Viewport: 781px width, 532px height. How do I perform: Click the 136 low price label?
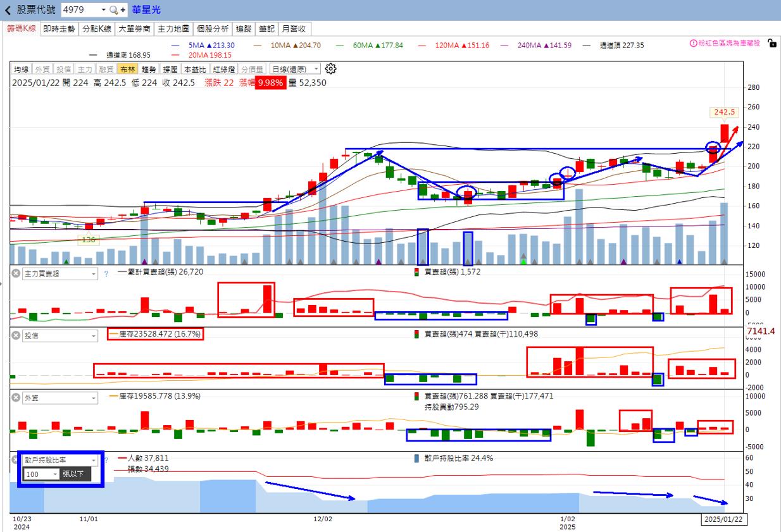[x=88, y=240]
